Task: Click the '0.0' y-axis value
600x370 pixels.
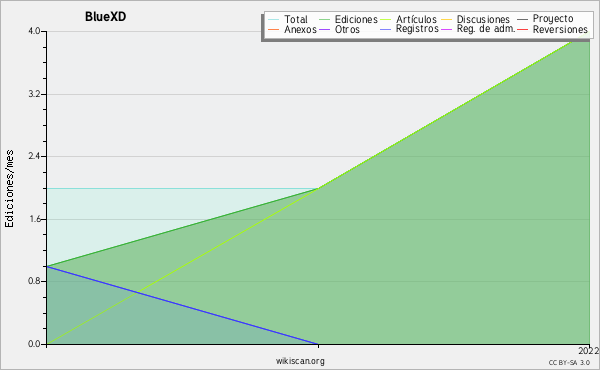Action: [x=34, y=344]
